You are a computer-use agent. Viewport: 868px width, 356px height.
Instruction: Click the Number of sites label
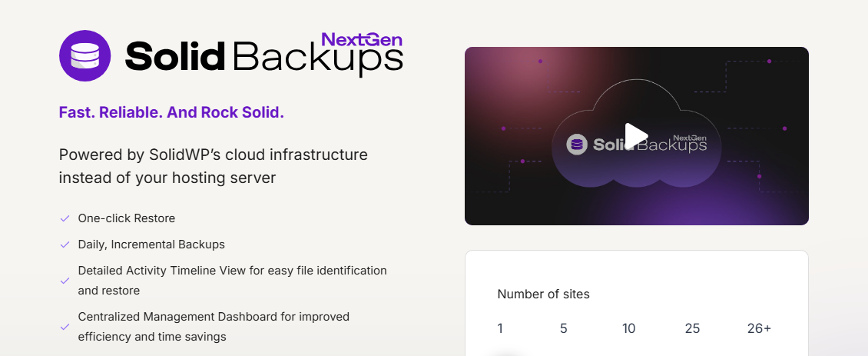click(x=543, y=294)
